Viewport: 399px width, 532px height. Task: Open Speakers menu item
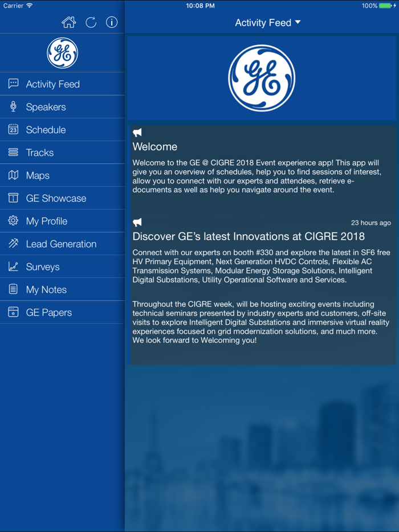(63, 107)
